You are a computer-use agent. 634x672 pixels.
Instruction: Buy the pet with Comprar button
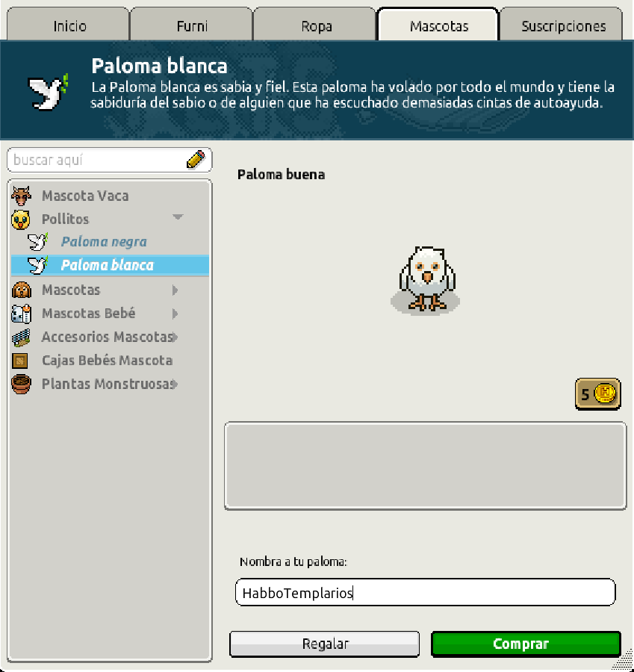pos(526,644)
